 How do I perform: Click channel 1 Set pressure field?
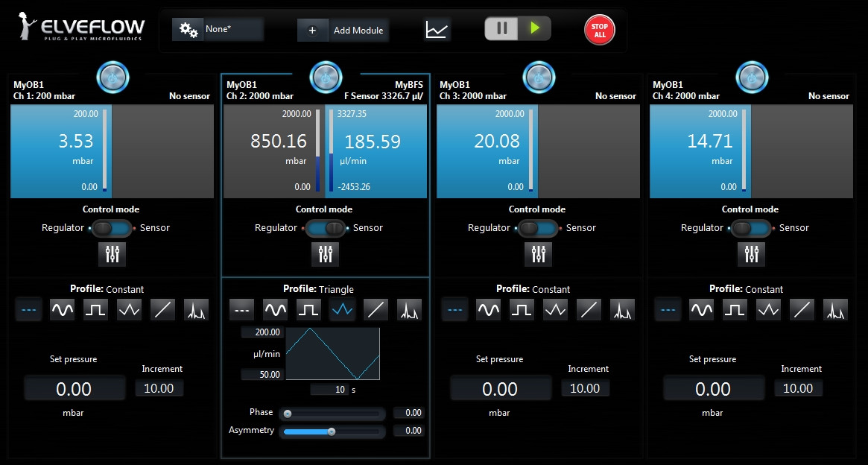click(x=74, y=389)
